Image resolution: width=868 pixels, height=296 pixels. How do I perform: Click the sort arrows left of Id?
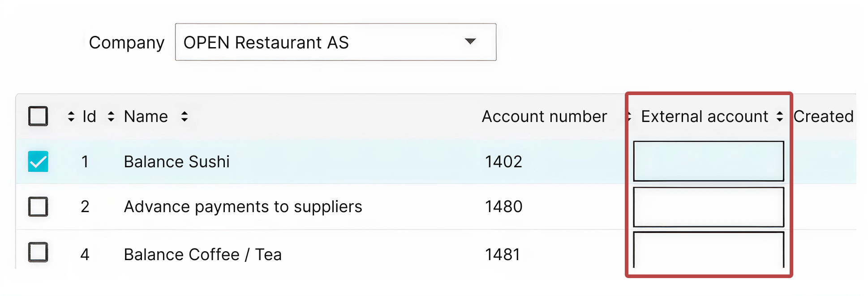(71, 117)
